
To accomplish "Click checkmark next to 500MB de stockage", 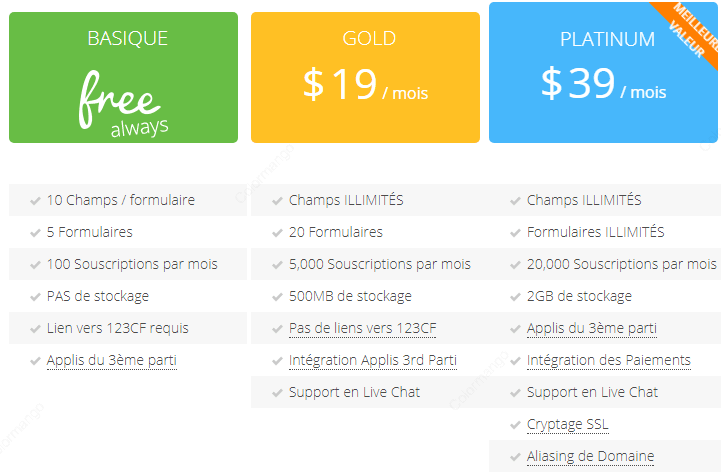I will click(x=277, y=297).
